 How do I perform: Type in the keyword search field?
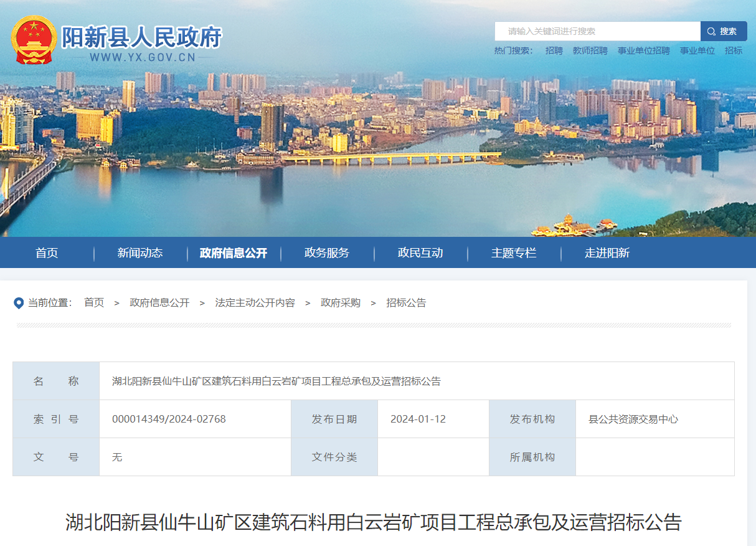[598, 31]
